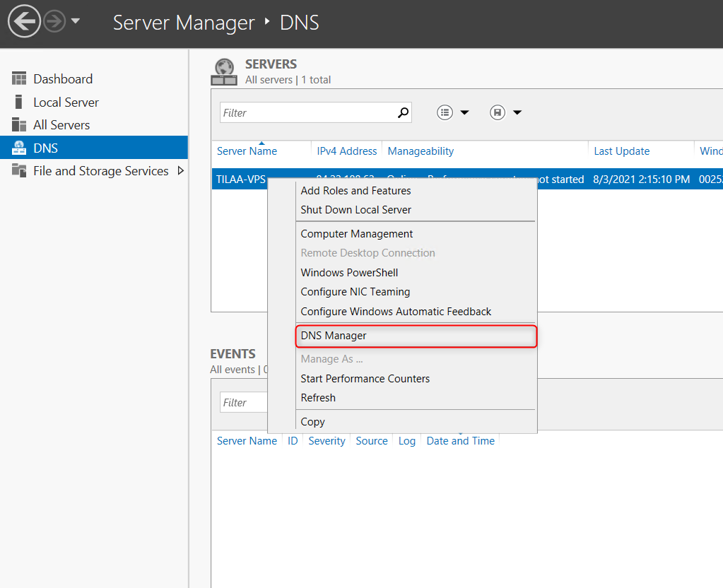Launch Windows PowerShell from context menu
The image size is (723, 588).
pos(349,273)
